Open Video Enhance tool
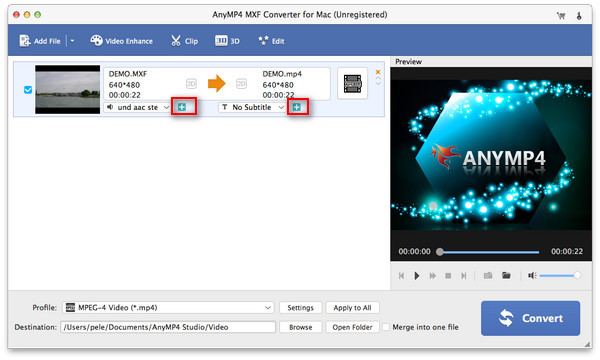 click(121, 41)
